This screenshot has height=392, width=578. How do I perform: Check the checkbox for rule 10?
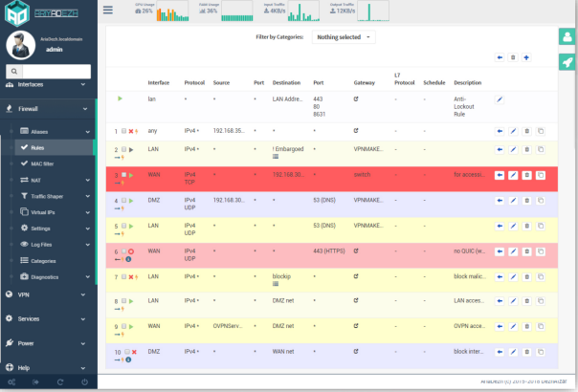click(127, 352)
